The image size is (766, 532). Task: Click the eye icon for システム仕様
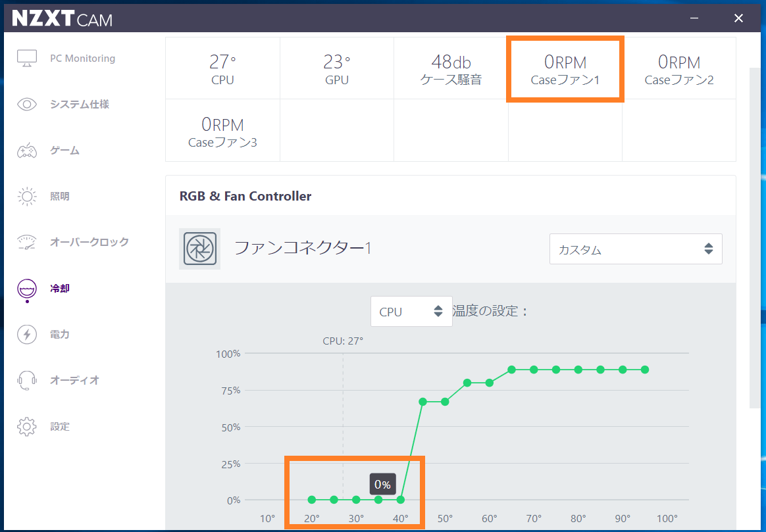[27, 104]
